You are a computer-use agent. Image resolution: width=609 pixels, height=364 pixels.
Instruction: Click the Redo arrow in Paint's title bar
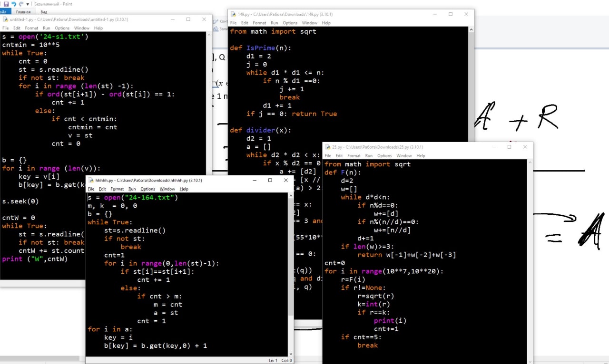tap(21, 3)
